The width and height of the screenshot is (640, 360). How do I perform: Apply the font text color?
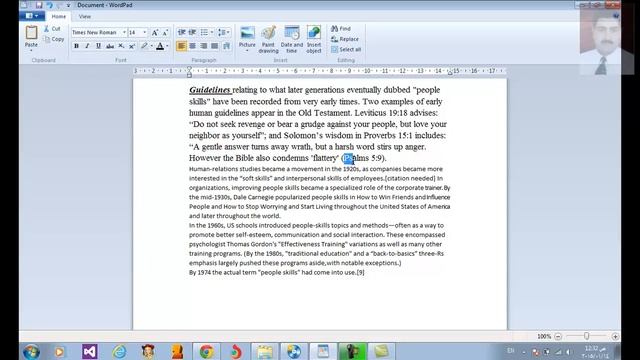click(x=160, y=46)
